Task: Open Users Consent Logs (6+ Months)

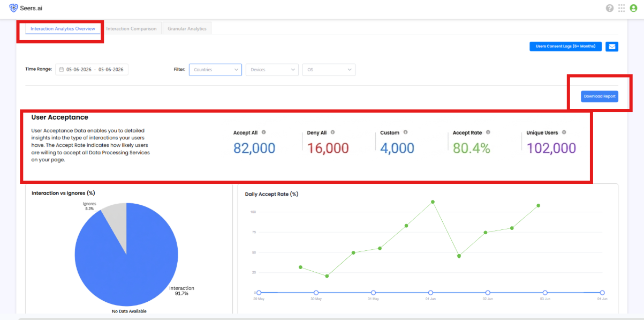Action: (565, 47)
